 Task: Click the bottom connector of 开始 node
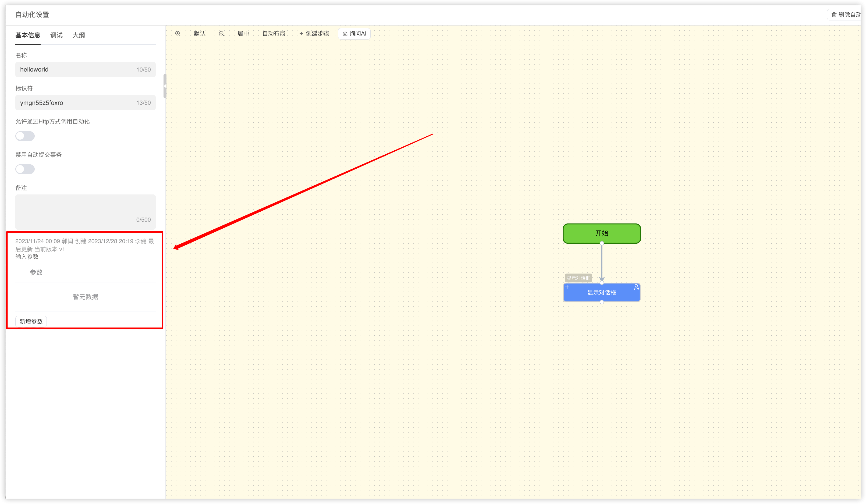[602, 243]
